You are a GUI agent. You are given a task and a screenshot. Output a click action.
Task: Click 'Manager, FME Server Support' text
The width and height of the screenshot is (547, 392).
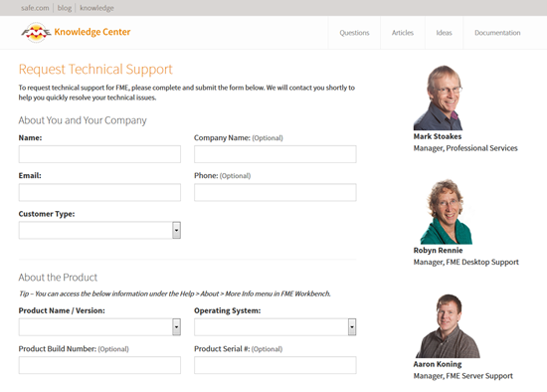click(462, 376)
